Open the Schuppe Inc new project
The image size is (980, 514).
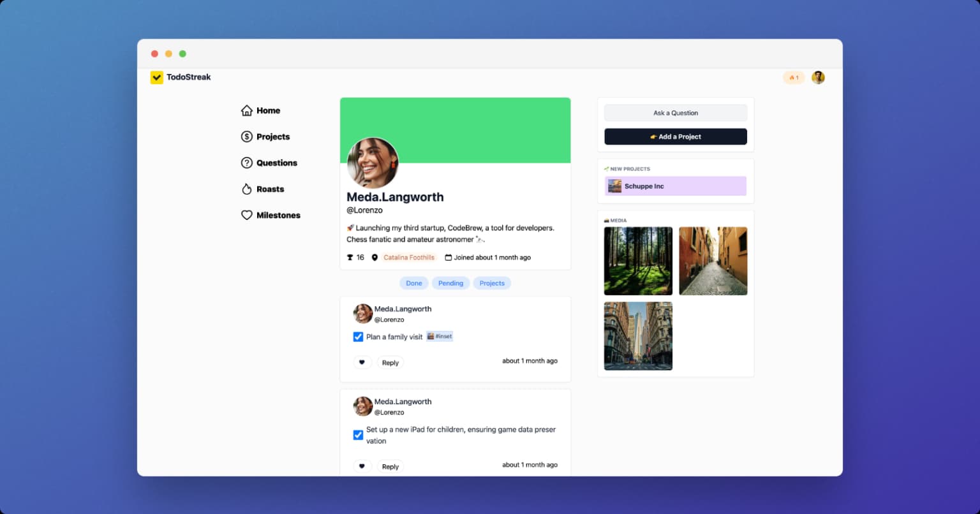click(x=676, y=186)
